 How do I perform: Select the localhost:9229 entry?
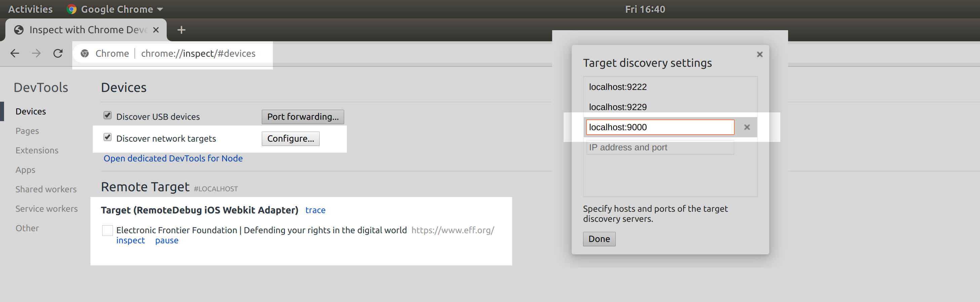[x=617, y=107]
